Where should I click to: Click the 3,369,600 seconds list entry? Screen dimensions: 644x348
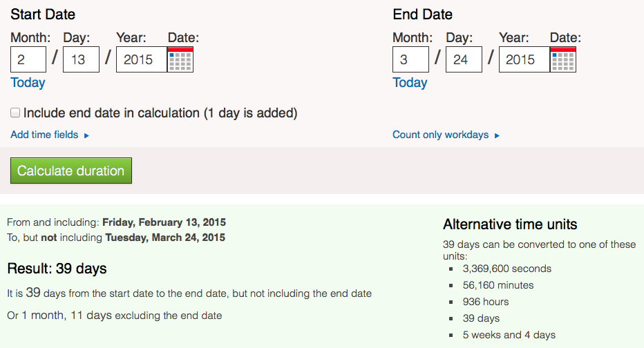[507, 269]
